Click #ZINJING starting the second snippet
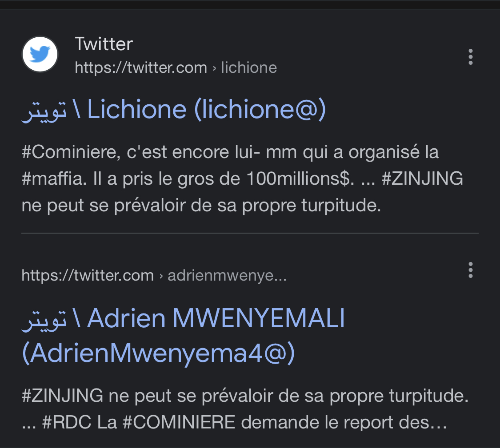The image size is (500, 448). [x=63, y=396]
